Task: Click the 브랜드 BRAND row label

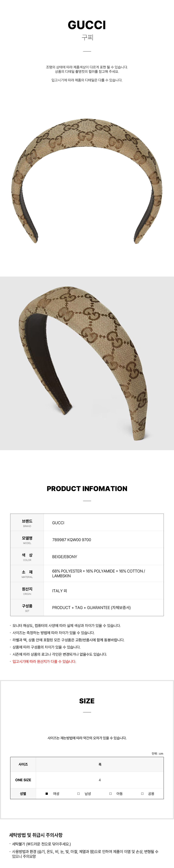Action: pyautogui.click(x=27, y=523)
